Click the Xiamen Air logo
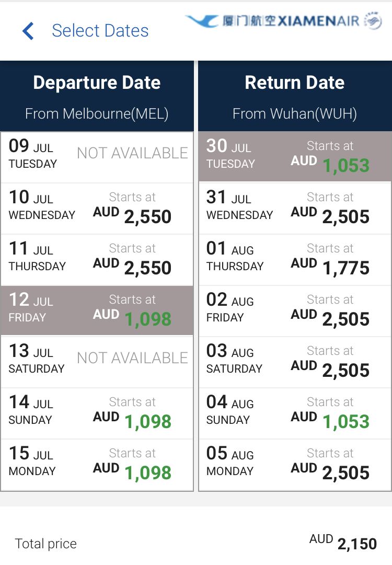 pyautogui.click(x=284, y=21)
